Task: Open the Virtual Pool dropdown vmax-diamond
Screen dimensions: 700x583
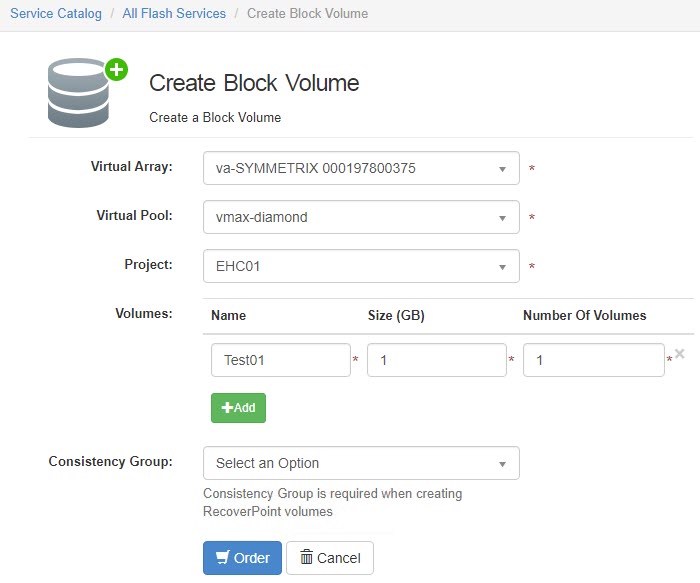Action: (361, 217)
